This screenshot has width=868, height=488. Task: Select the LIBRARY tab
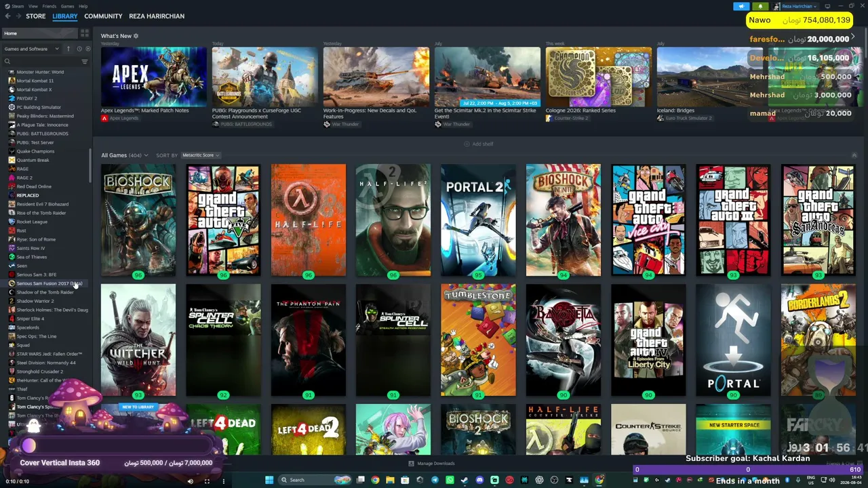[65, 16]
